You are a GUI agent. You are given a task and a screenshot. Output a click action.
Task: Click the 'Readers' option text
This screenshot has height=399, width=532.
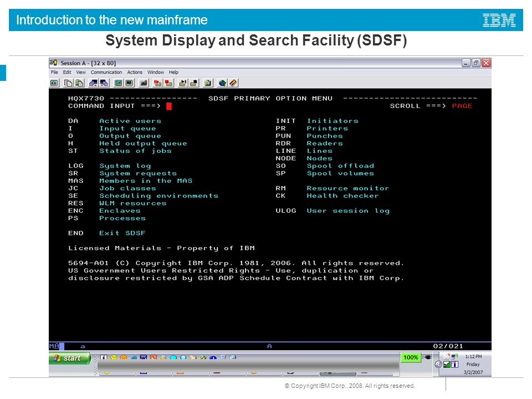pos(325,144)
